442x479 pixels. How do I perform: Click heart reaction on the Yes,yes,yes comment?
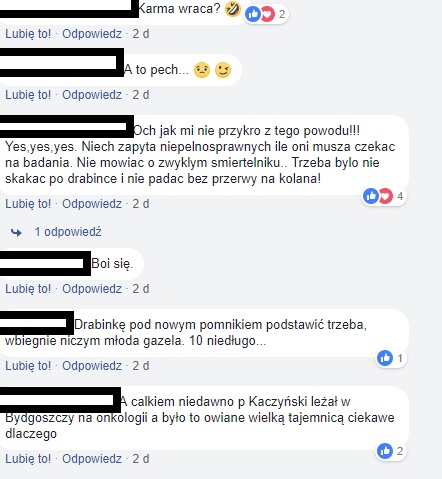click(386, 196)
